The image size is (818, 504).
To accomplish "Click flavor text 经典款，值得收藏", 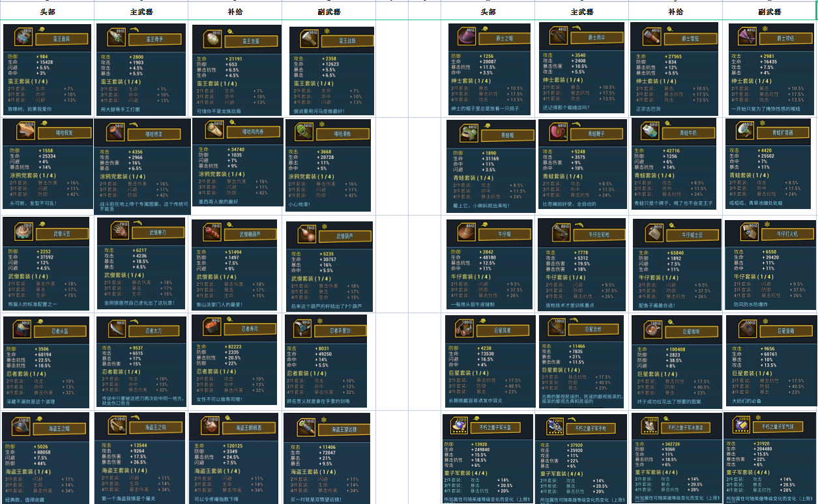I will coord(26,499).
